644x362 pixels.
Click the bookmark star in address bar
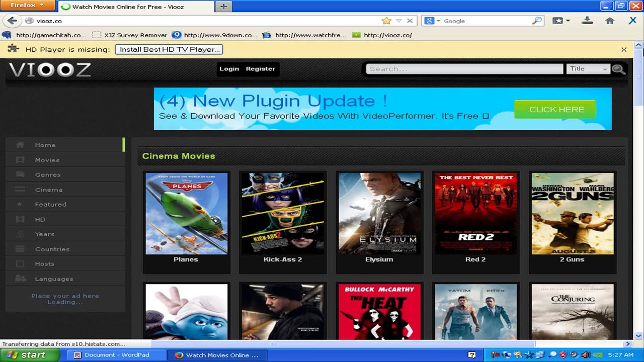pos(386,21)
